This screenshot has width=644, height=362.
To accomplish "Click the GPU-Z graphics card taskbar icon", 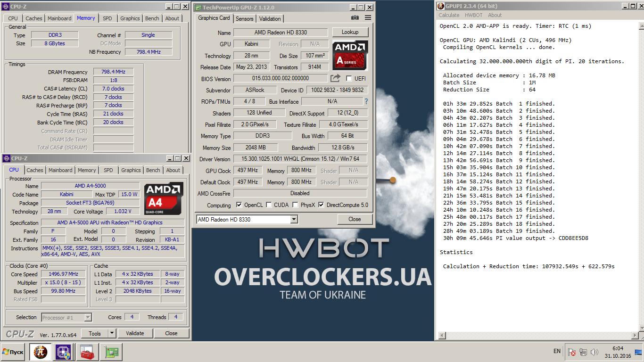I will 111,352.
